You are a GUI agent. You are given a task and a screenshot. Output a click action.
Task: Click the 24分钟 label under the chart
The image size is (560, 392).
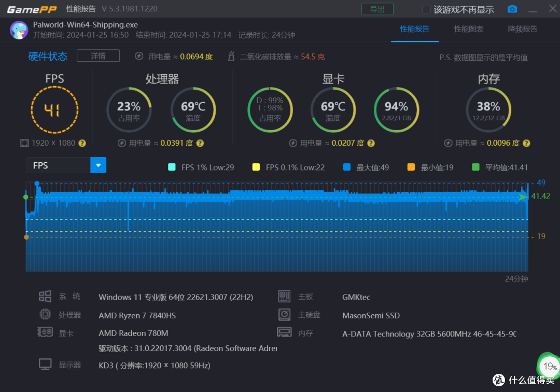tap(516, 279)
